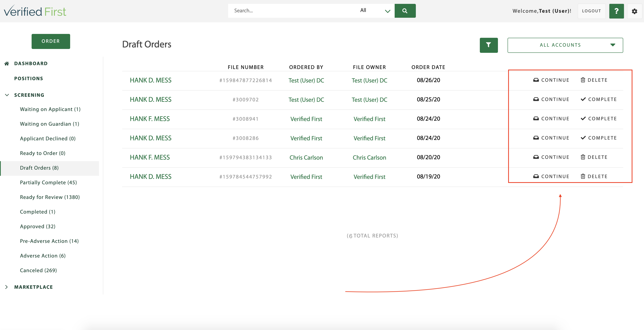Delete the draft order dated 08/19/20

tap(594, 176)
